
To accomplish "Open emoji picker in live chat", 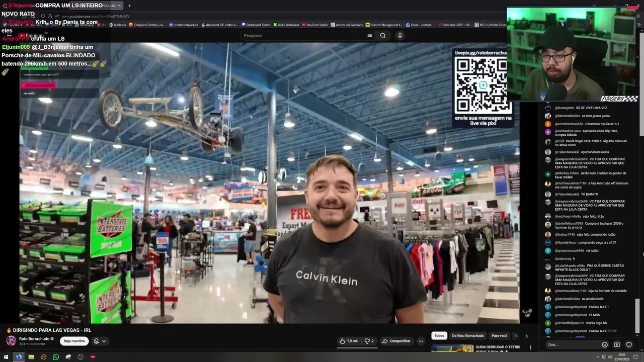I will pos(605,345).
